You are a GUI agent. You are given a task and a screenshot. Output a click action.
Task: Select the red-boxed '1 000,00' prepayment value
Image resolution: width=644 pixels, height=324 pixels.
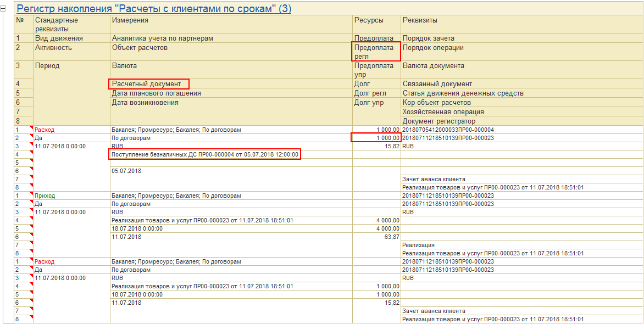pyautogui.click(x=376, y=138)
